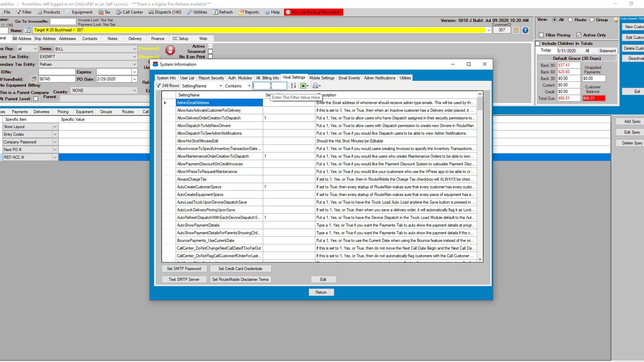Viewport: 644px width, 362px height.
Task: Expand the EXEMPT tax entity dropdown
Action: pyautogui.click(x=134, y=57)
